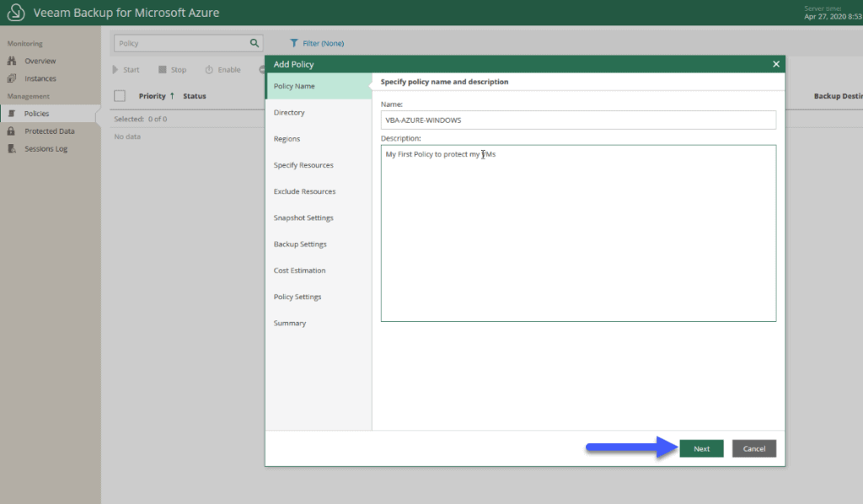Cancel the Add Policy wizard
Screen dimensions: 863x504
(754, 448)
